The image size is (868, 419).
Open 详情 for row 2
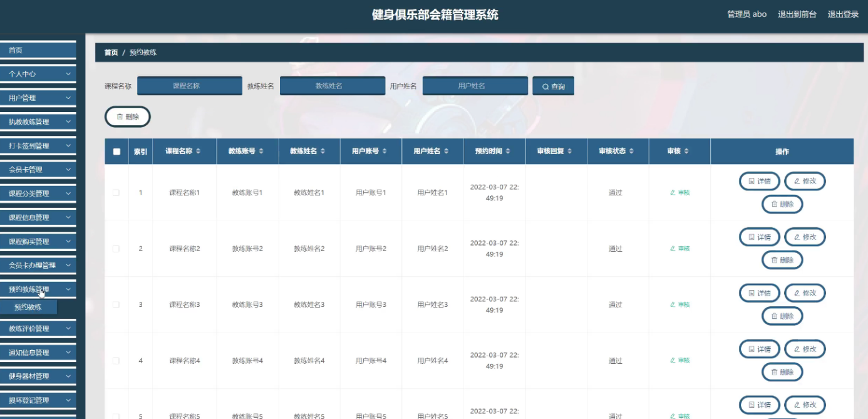point(760,237)
